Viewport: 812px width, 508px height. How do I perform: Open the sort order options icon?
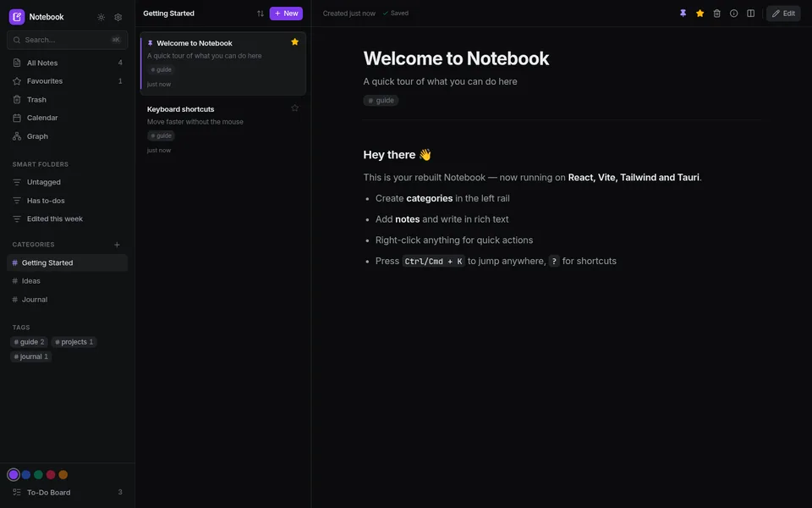[x=261, y=14]
